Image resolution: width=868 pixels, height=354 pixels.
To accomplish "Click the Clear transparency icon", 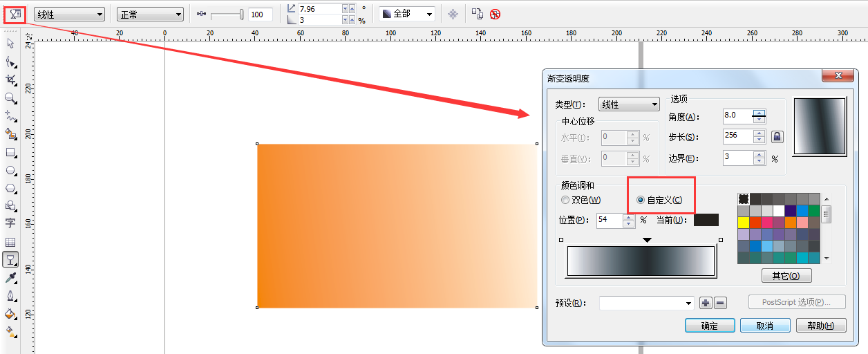I will (x=495, y=14).
